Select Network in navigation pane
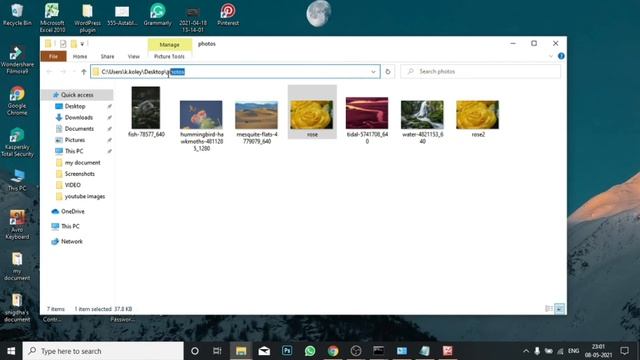The height and width of the screenshot is (360, 640). click(72, 242)
